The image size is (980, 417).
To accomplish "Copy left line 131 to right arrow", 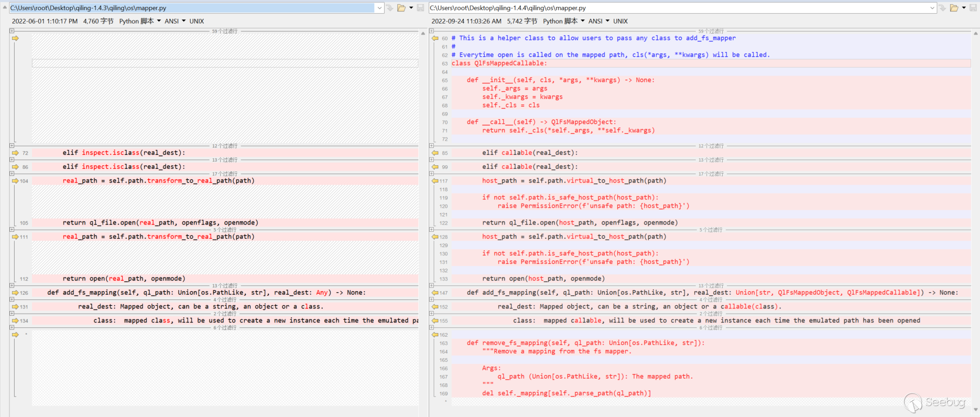I will pos(15,306).
